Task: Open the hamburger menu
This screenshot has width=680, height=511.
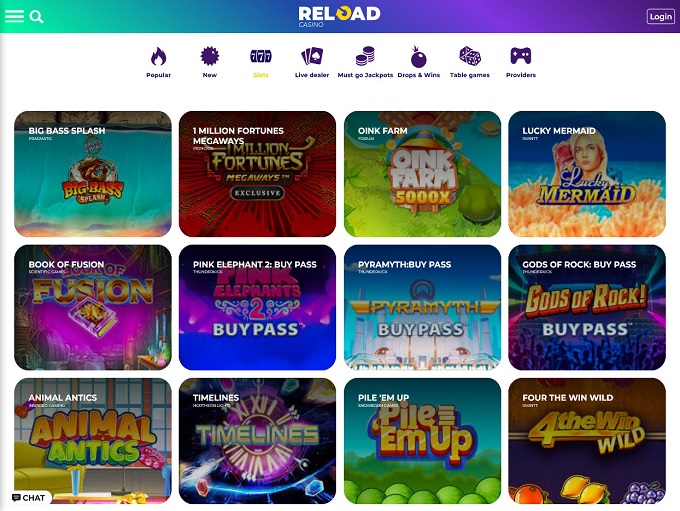Action: tap(14, 16)
